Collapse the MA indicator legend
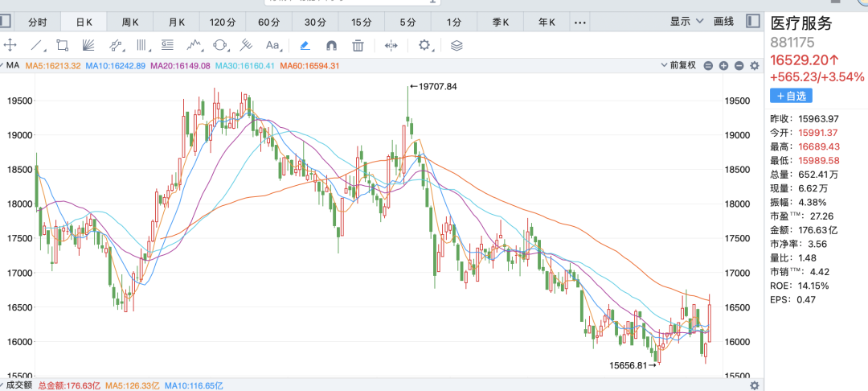 tap(3, 65)
